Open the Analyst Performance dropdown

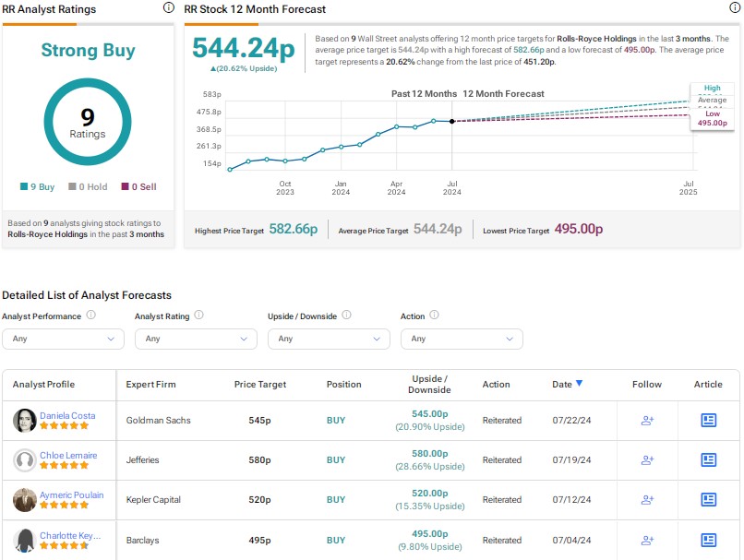coord(63,339)
